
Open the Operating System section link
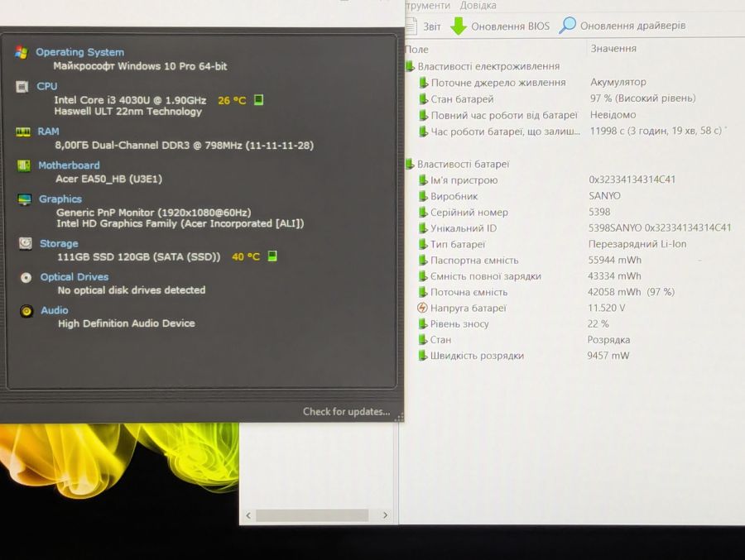click(79, 52)
